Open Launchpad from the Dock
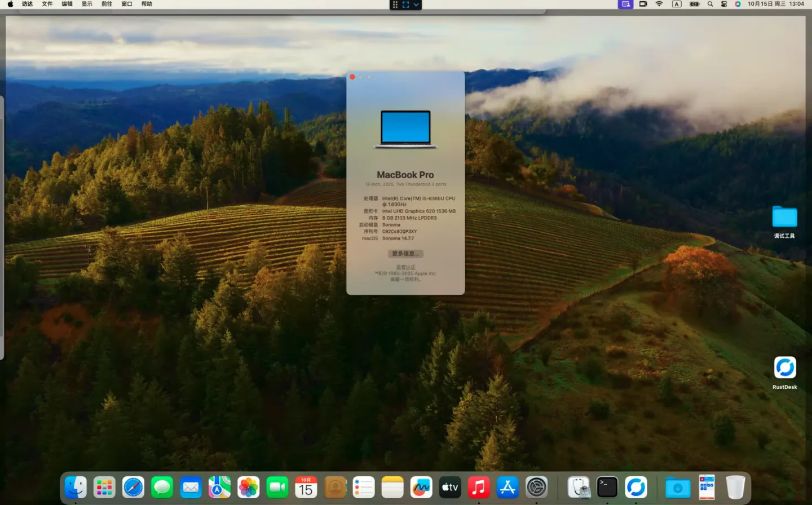Image resolution: width=812 pixels, height=505 pixels. point(104,487)
